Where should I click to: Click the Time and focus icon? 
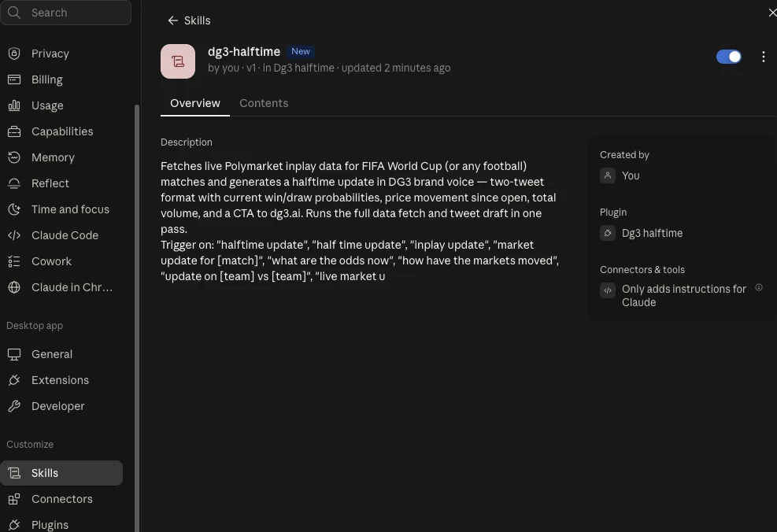click(14, 209)
